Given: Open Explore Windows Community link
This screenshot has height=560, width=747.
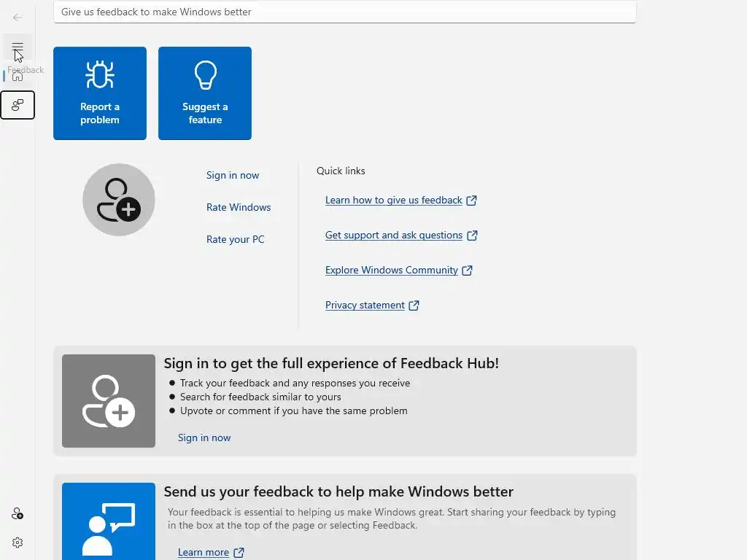Looking at the screenshot, I should click(392, 270).
